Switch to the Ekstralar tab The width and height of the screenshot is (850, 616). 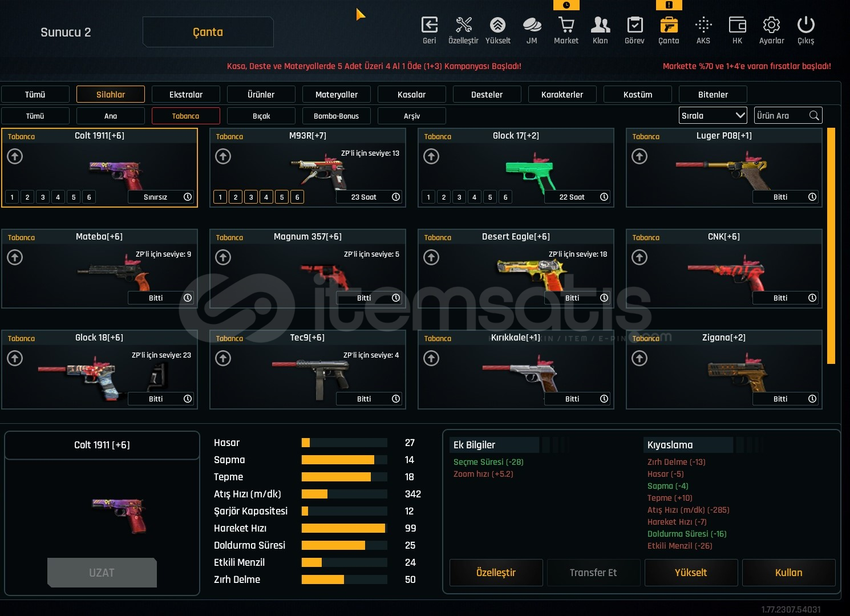click(186, 94)
